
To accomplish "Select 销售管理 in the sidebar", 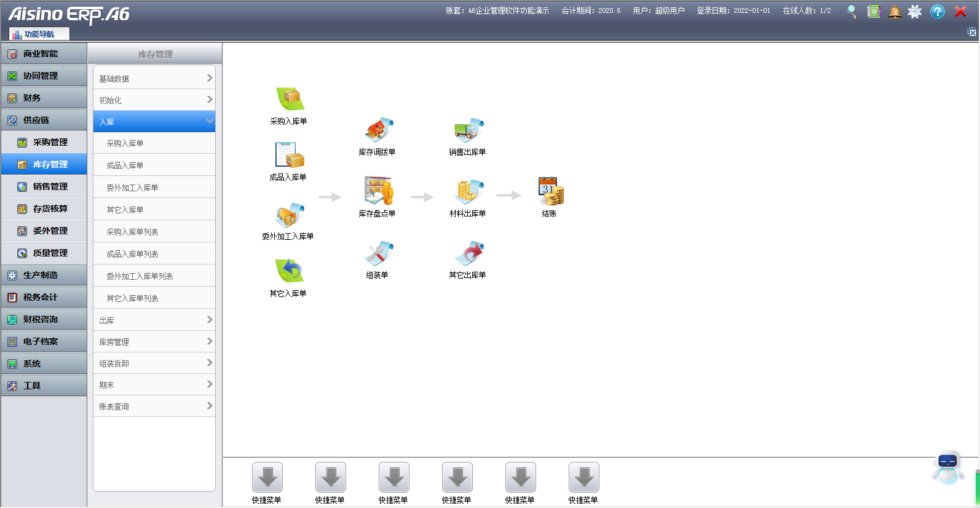I will point(50,186).
